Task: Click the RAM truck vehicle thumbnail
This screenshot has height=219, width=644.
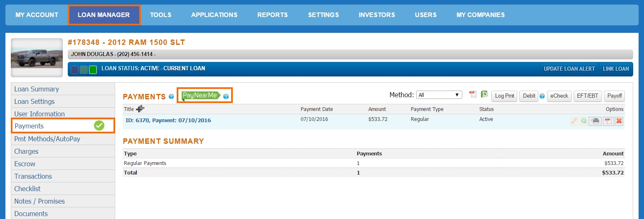Action: (37, 58)
